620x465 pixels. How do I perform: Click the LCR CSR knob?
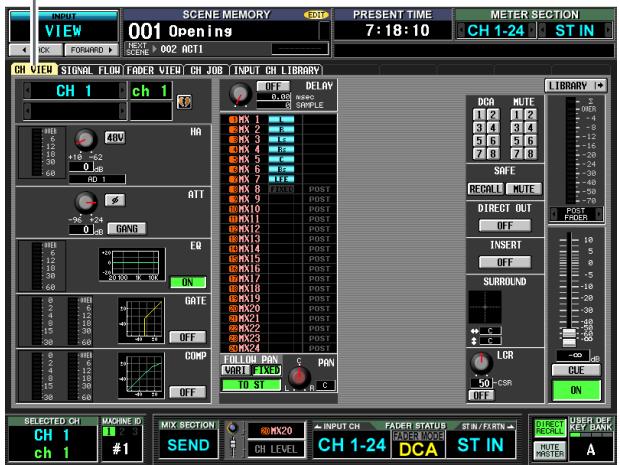tap(481, 363)
